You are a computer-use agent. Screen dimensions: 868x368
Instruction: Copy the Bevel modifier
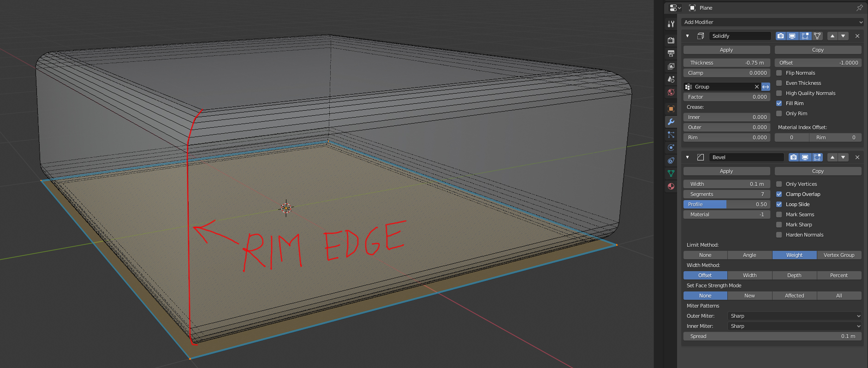pos(818,171)
